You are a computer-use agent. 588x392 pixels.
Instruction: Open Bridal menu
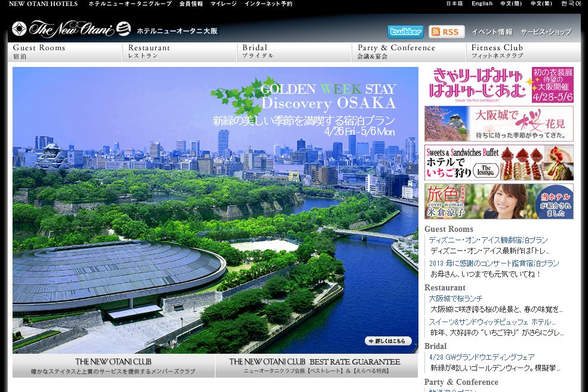point(294,52)
